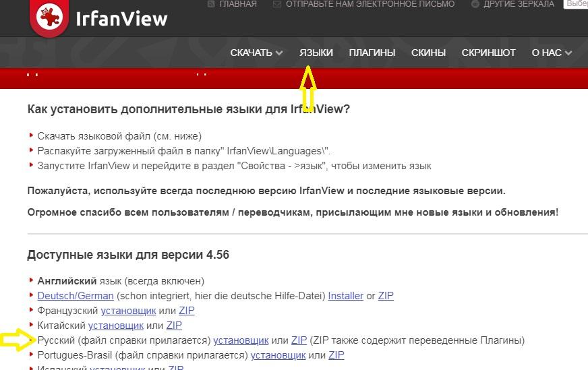Click the Огромное спасибо всем пользователям paragraph

(x=293, y=212)
